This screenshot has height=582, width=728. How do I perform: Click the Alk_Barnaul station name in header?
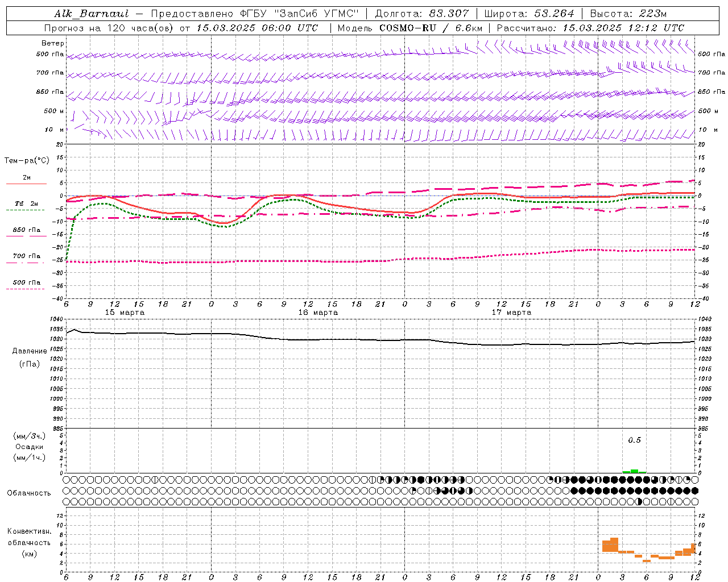(x=92, y=14)
